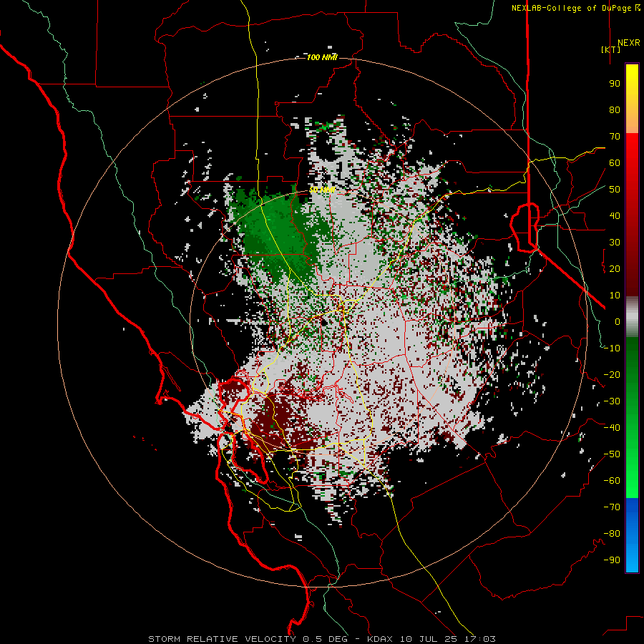Click the -90 value on velocity scale

click(612, 560)
